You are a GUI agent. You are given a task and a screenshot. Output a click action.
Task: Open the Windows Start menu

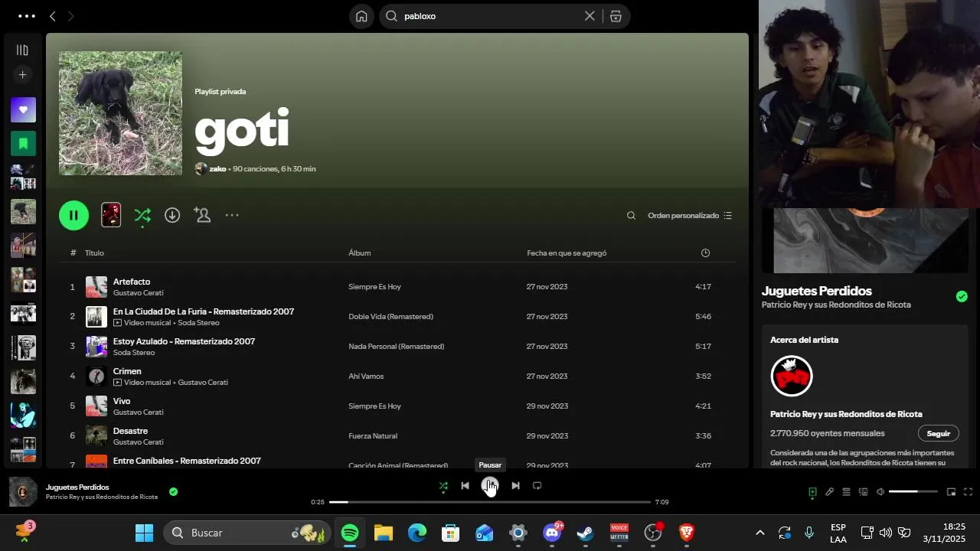(144, 533)
